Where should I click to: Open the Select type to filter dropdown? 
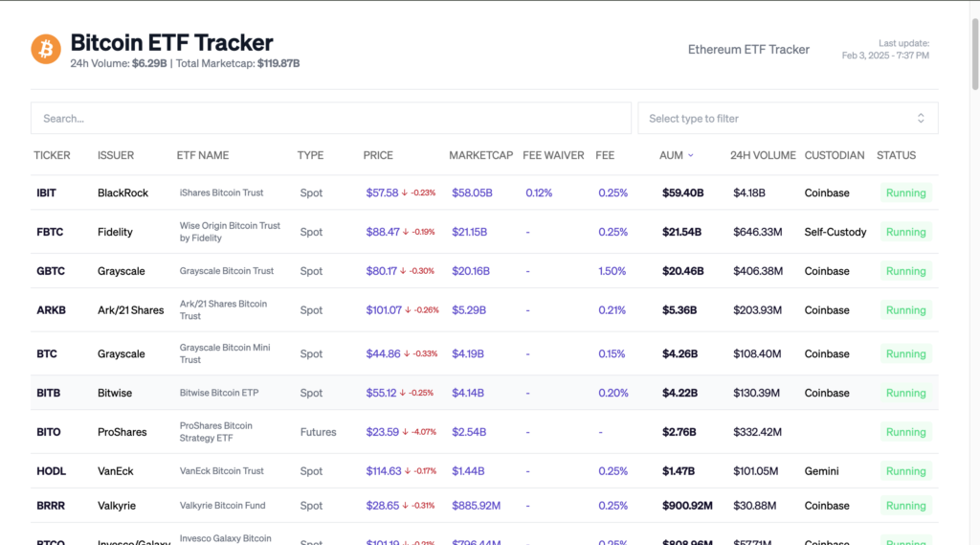coord(788,118)
